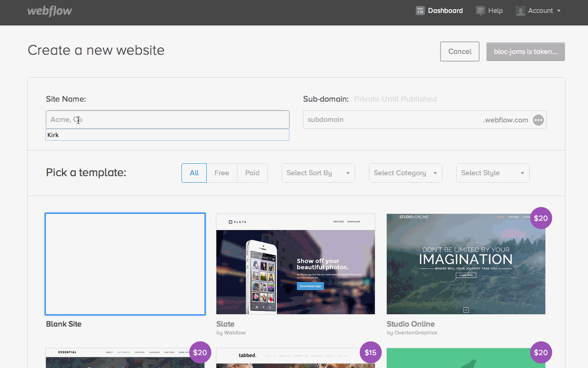
Task: Click the Account avatar icon
Action: 520,11
